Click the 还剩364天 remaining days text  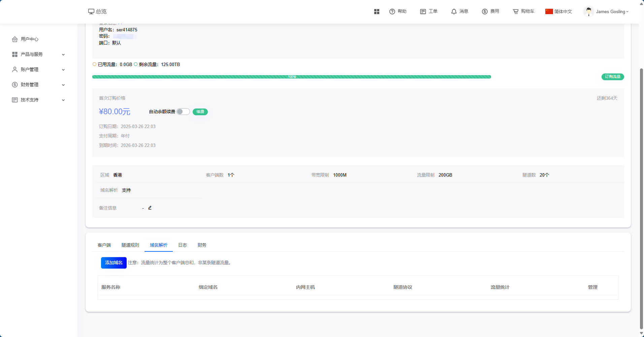point(607,98)
